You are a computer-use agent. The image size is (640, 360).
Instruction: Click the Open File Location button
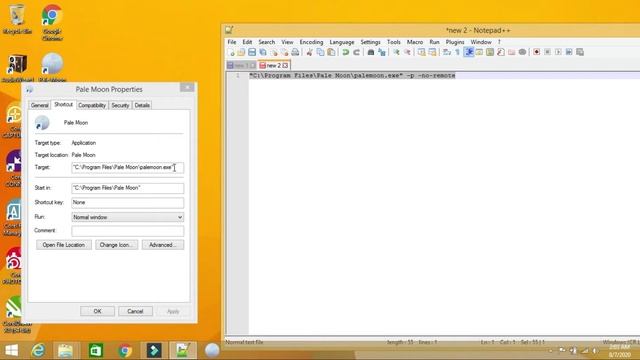pyautogui.click(x=64, y=245)
